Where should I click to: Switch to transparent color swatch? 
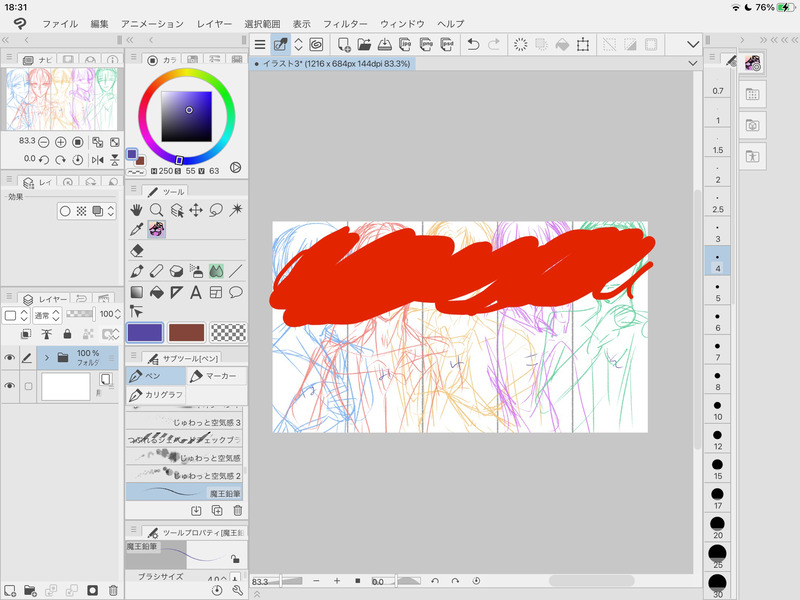228,333
